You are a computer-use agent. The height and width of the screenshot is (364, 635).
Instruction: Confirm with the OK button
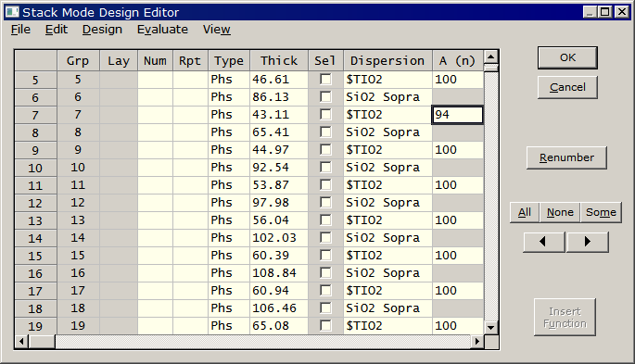pyautogui.click(x=567, y=57)
